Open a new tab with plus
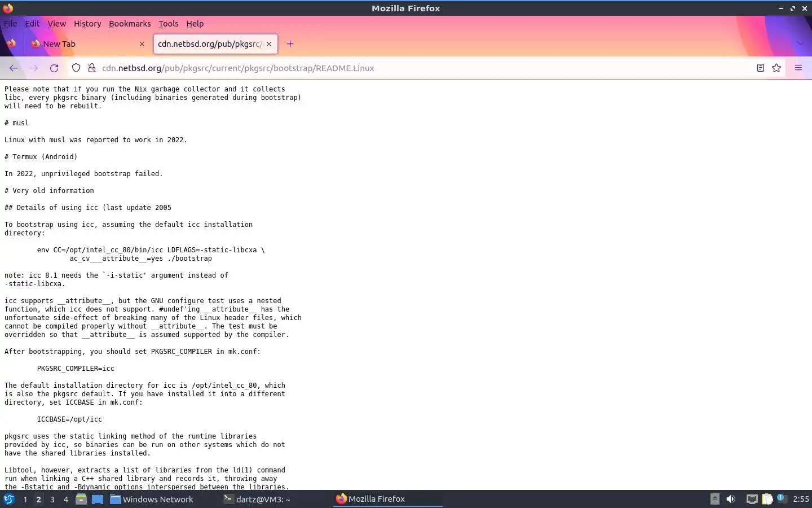The width and height of the screenshot is (812, 508). [290, 44]
